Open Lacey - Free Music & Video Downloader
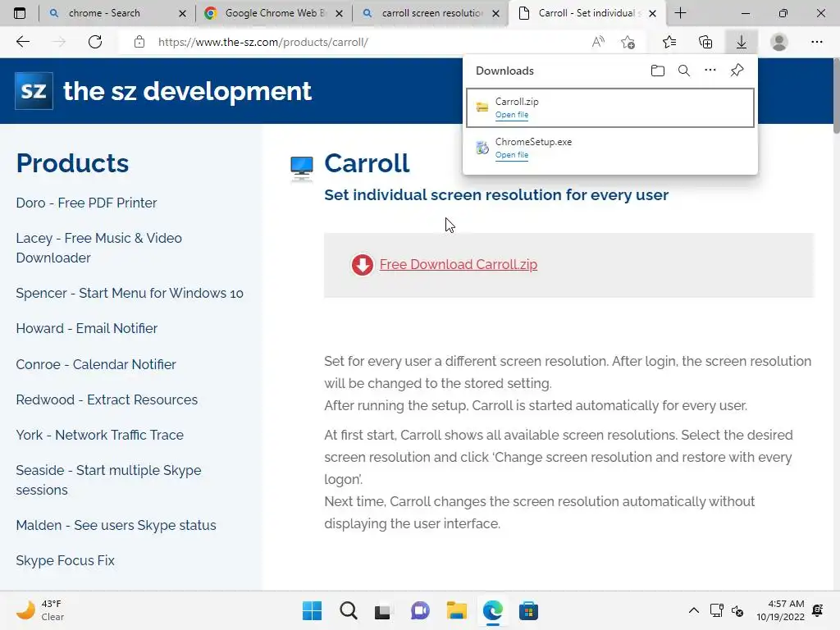840x630 pixels. tap(98, 248)
